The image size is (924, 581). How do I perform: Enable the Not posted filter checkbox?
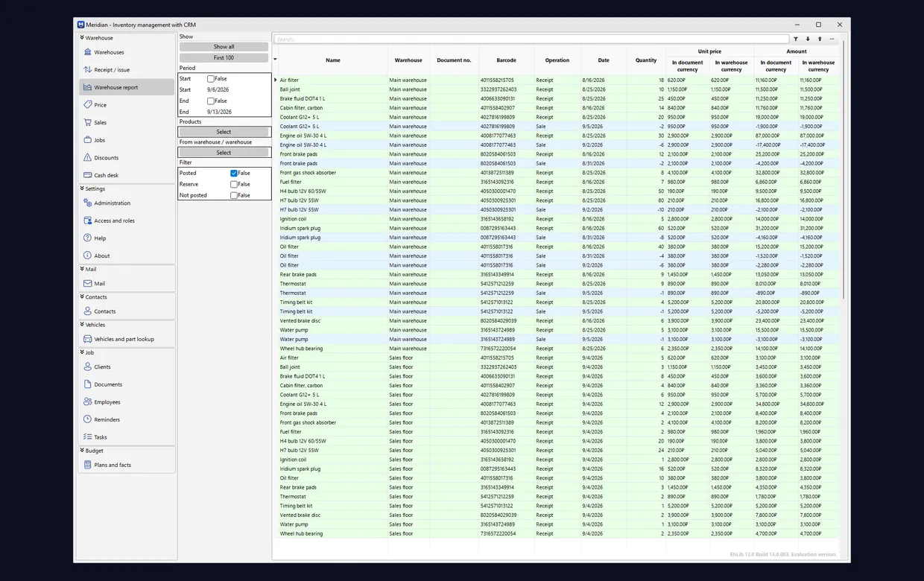tap(234, 195)
